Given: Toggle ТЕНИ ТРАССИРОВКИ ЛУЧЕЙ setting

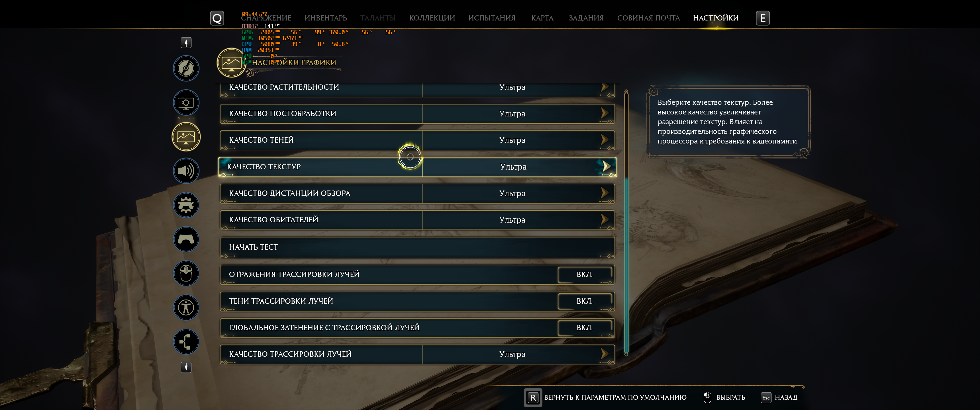Looking at the screenshot, I should 584,301.
